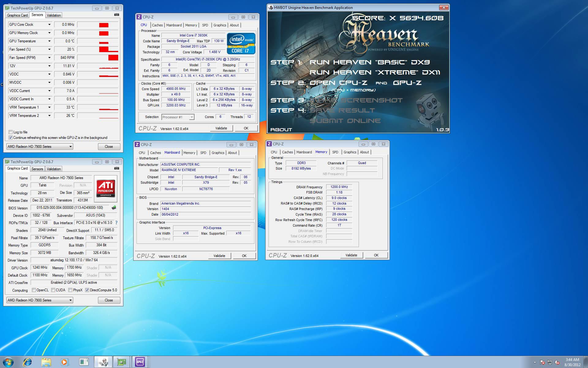Click OK in CPU-Z Mainboard window
Viewport: 588px width, 368px height.
click(x=244, y=256)
